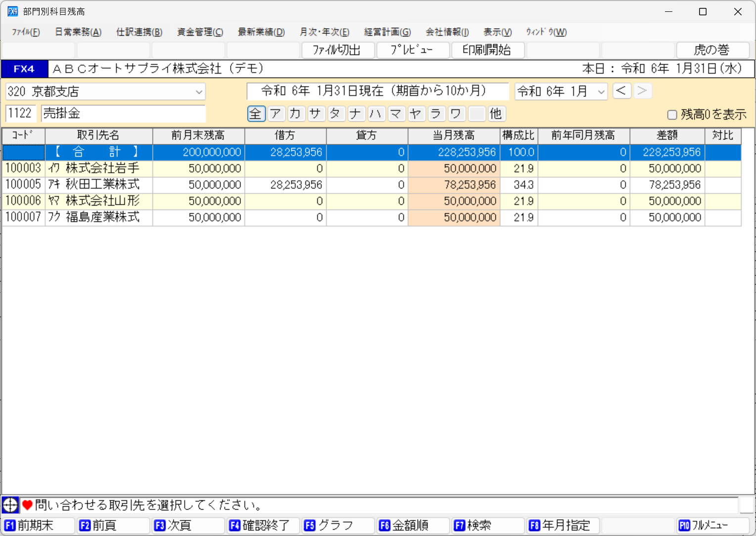Open the graph view via F5 グラフ
Viewport: 756px width, 536px height.
click(338, 525)
